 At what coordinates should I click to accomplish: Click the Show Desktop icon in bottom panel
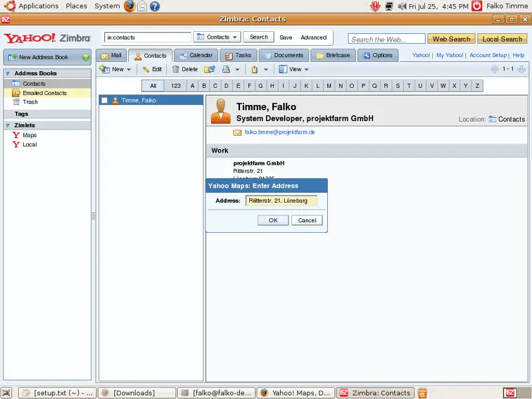[x=7, y=393]
